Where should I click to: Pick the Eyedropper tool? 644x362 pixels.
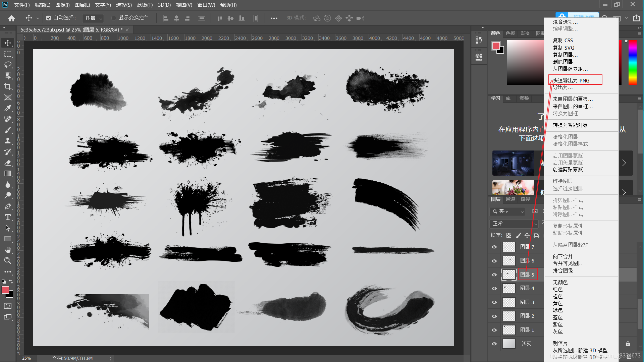[8, 108]
